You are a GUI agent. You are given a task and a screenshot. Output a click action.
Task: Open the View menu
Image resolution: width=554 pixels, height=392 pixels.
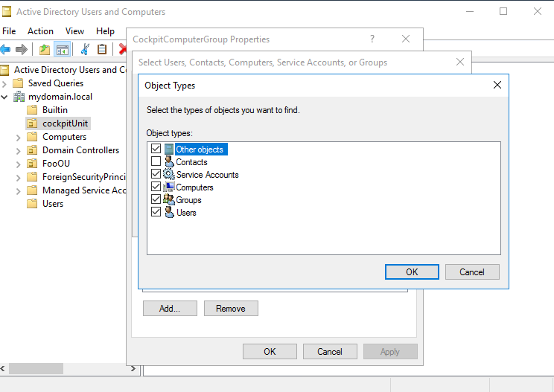[x=74, y=31]
